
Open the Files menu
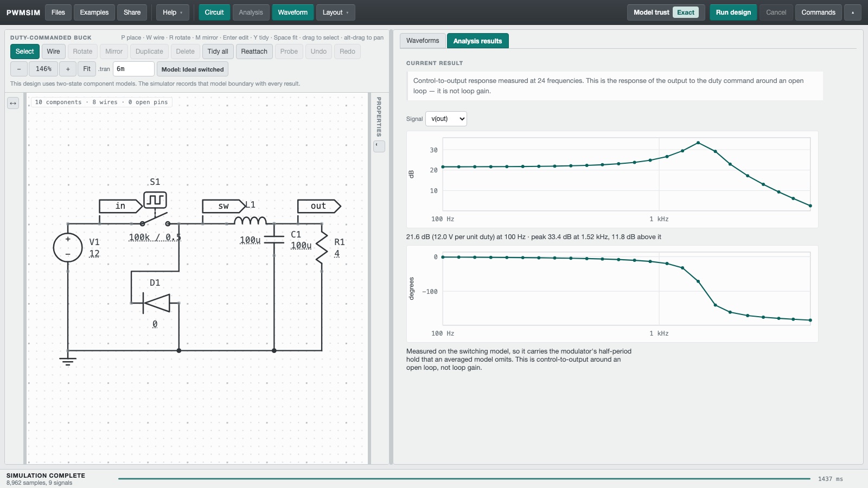click(58, 12)
